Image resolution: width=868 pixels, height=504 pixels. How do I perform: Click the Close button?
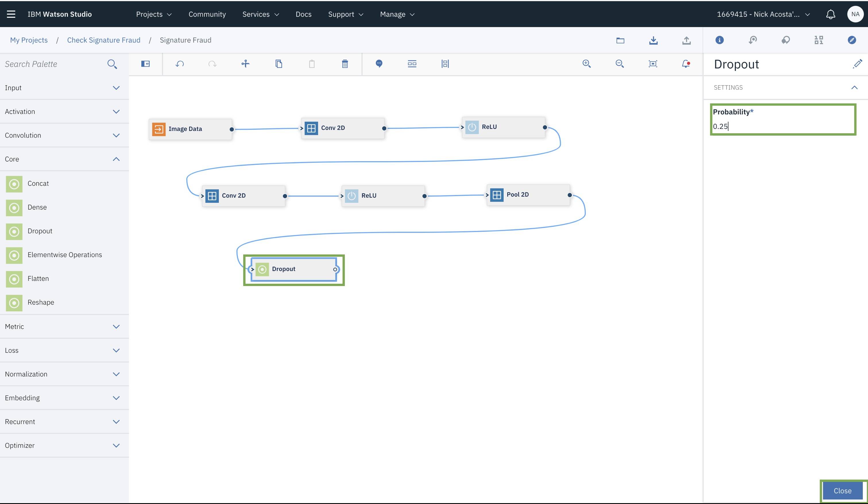pyautogui.click(x=842, y=491)
